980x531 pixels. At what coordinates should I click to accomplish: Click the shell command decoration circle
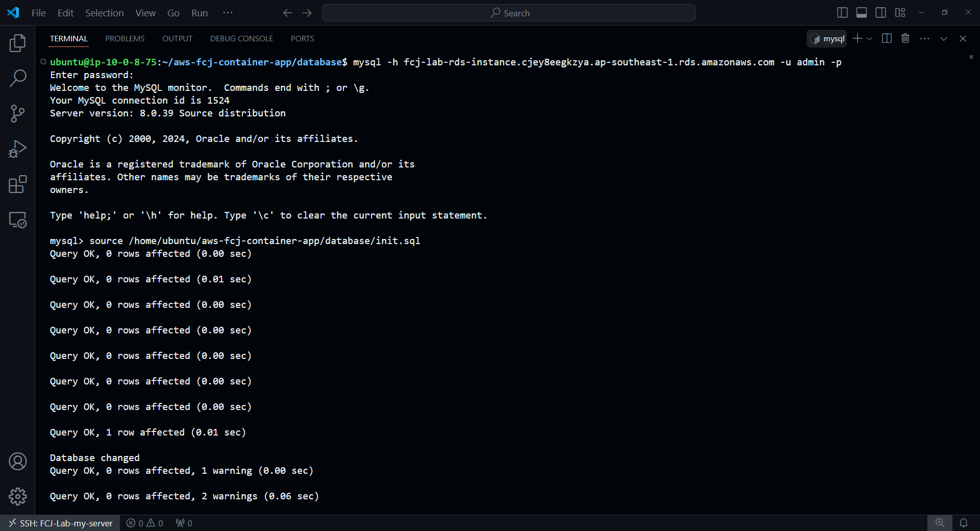(x=43, y=62)
